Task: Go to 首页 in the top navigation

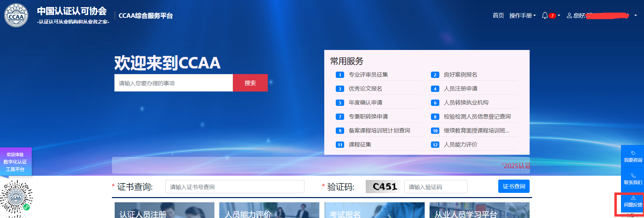Action: pos(498,15)
